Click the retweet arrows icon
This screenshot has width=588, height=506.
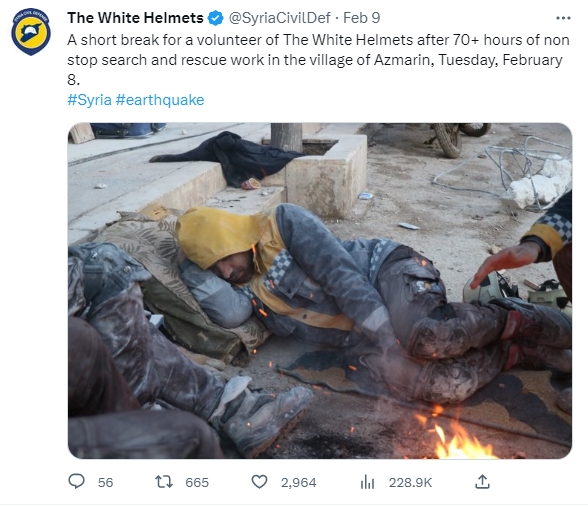164,482
